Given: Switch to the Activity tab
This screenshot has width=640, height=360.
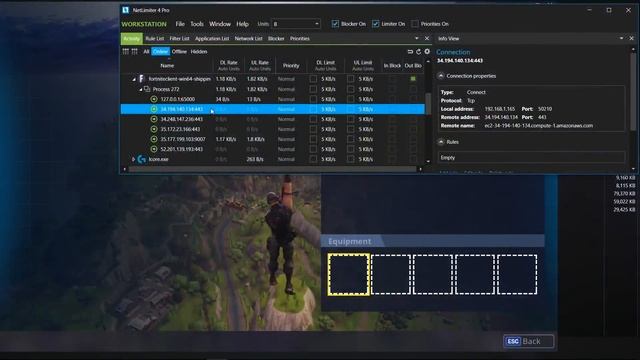Looking at the screenshot, I should (x=131, y=38).
